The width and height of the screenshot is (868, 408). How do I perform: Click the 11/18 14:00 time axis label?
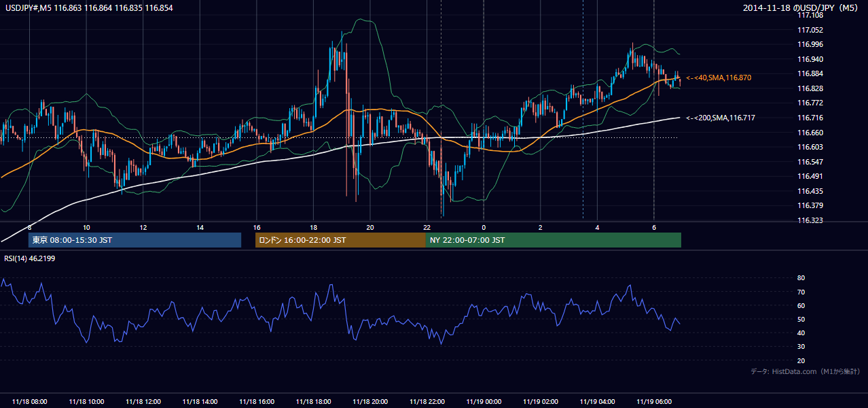point(200,402)
